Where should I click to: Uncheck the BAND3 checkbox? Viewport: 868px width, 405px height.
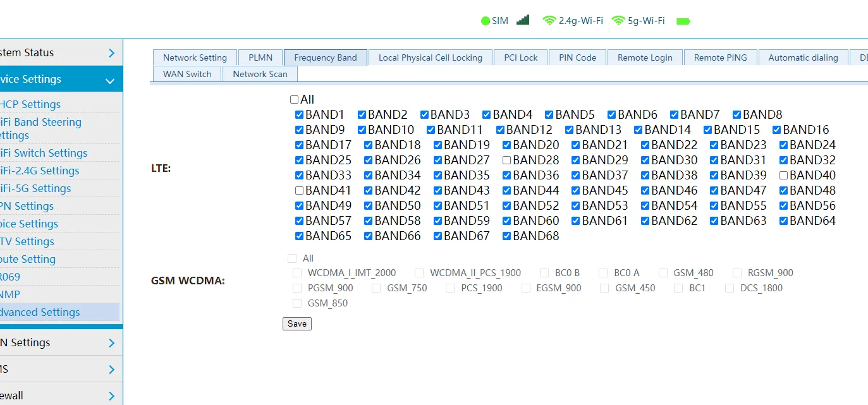coord(424,115)
